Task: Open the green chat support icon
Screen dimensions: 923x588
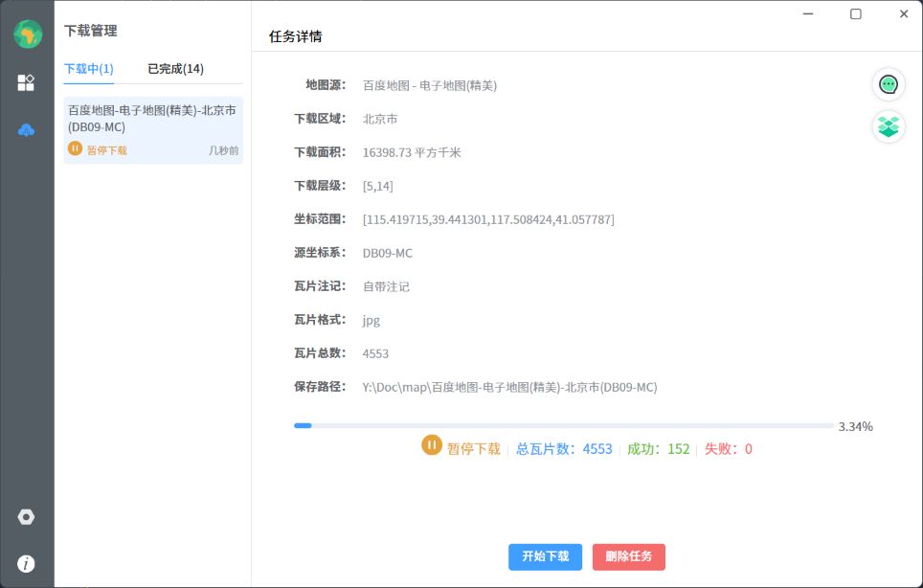Action: coord(889,84)
